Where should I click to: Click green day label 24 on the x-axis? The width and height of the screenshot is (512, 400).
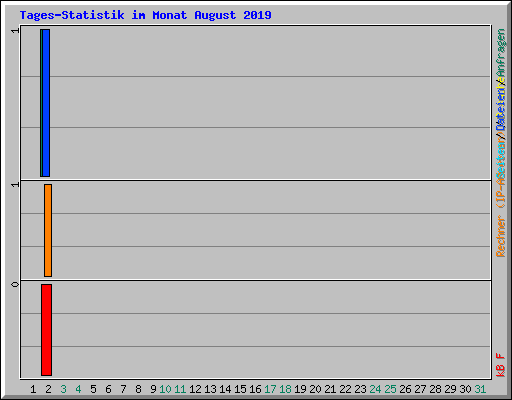tap(375, 389)
